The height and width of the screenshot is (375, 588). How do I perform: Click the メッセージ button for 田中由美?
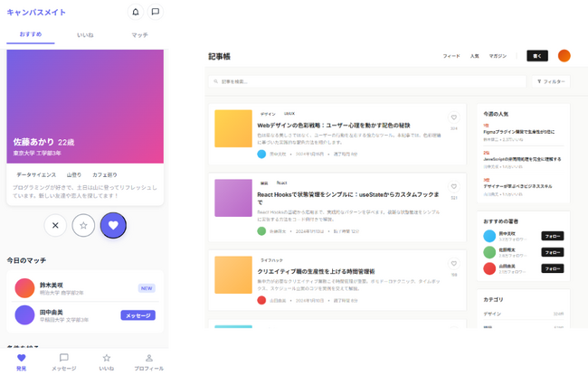[138, 315]
